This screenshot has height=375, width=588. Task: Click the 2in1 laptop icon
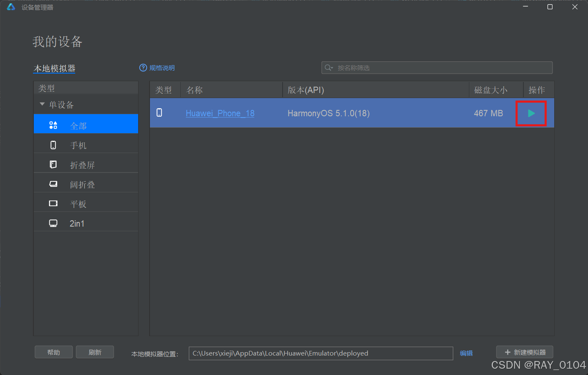(53, 223)
